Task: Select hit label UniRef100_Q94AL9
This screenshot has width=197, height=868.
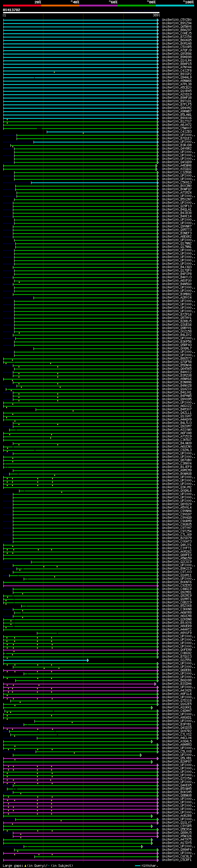Action: click(177, 78)
